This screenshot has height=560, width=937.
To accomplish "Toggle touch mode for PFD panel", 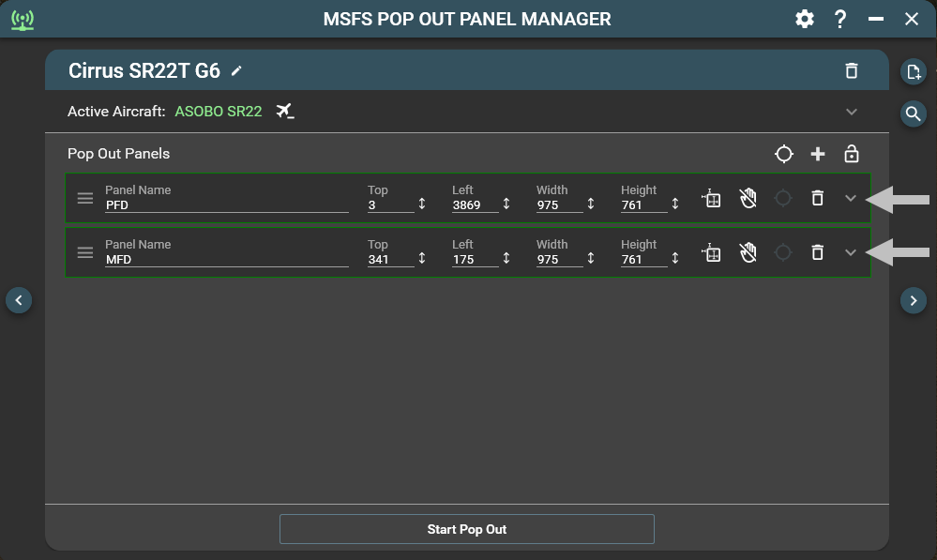I will [748, 198].
